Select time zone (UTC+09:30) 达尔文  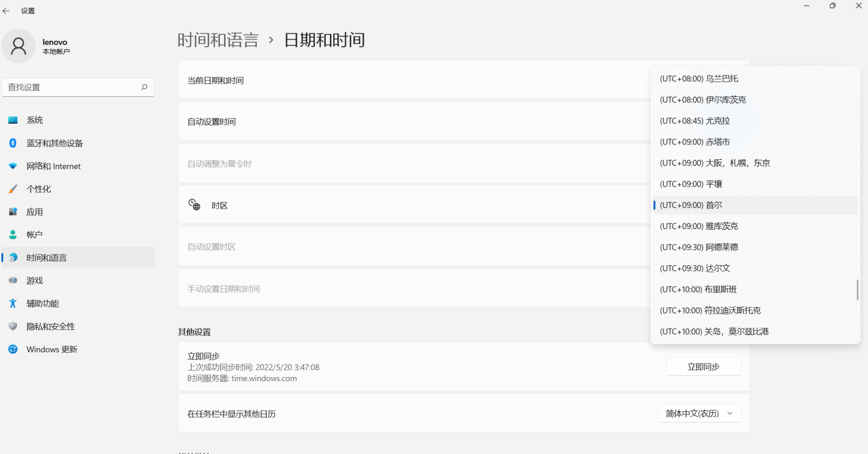coord(755,268)
